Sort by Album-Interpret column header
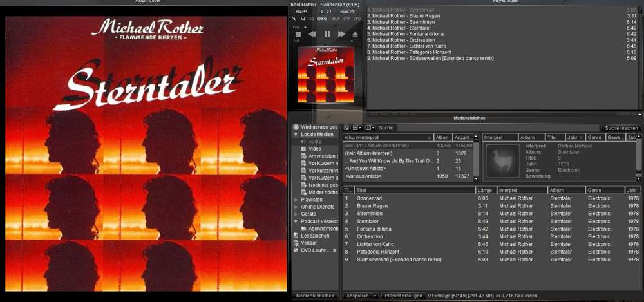This screenshot has height=302, width=644. 386,137
